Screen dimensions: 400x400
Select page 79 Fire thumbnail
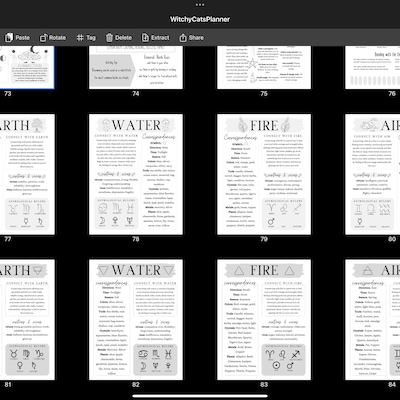coord(264,174)
